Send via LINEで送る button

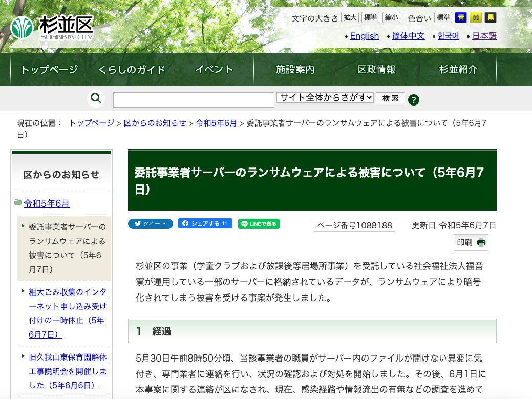(259, 224)
